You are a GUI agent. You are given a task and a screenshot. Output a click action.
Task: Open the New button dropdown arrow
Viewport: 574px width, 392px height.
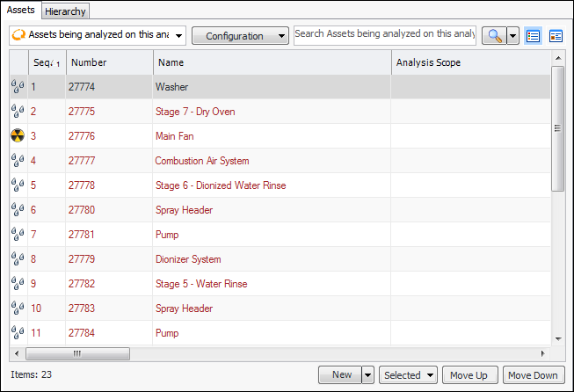(368, 375)
